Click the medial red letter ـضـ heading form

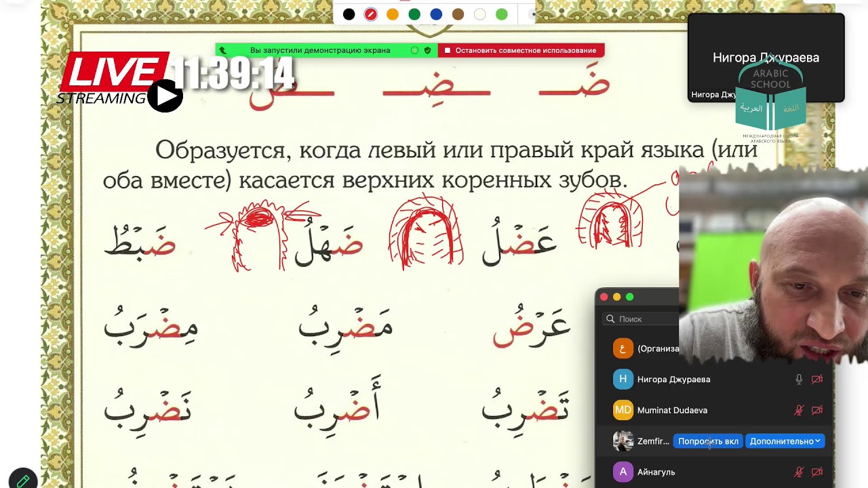(x=436, y=88)
